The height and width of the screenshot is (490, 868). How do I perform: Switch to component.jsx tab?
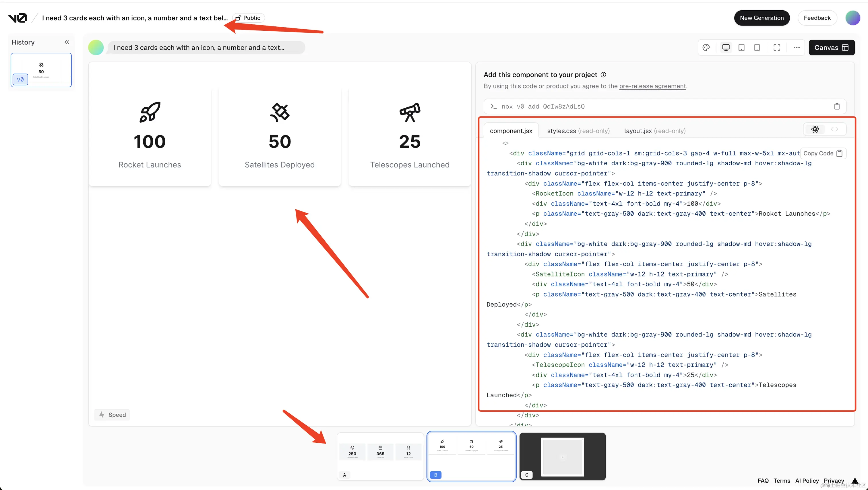click(x=511, y=131)
